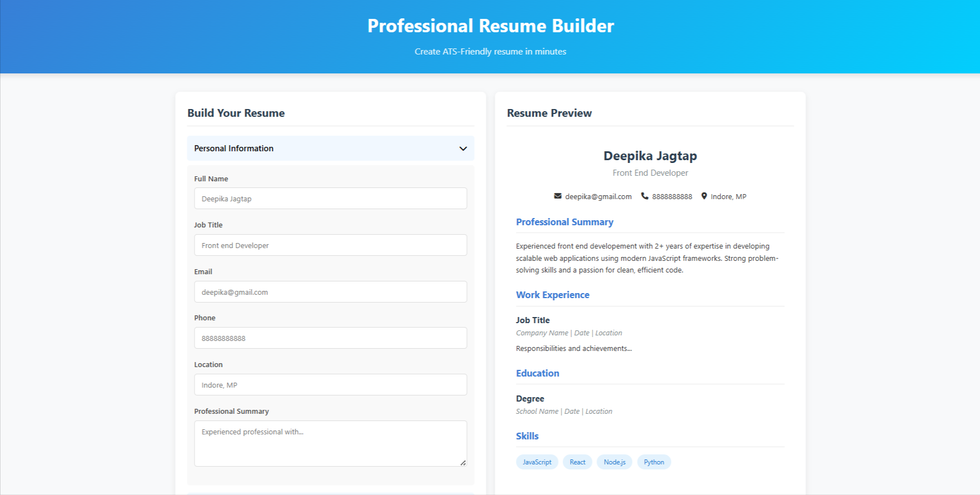Click the Personal Information section header
Image resolution: width=980 pixels, height=495 pixels.
coord(331,148)
